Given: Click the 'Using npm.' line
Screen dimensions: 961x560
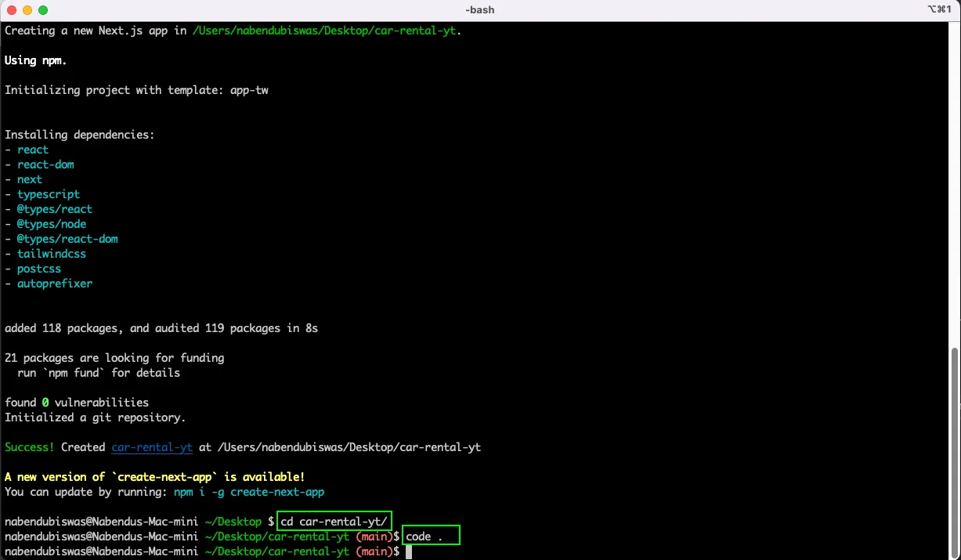Looking at the screenshot, I should click(x=36, y=60).
